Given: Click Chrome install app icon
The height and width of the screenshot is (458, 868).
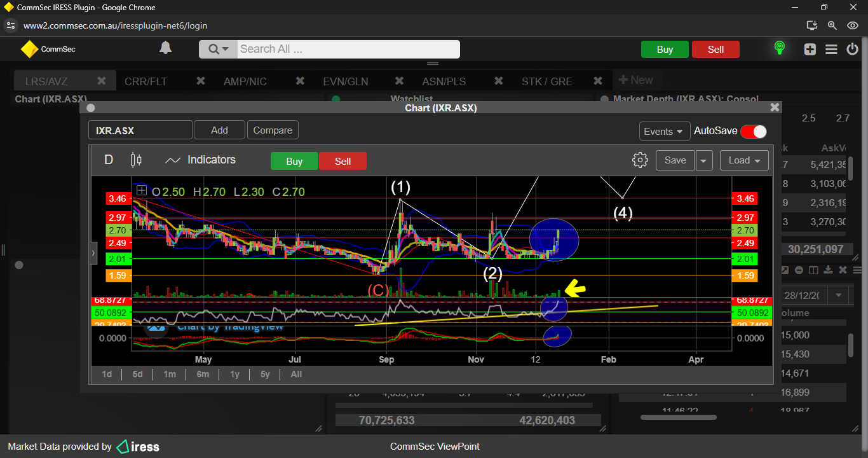Looking at the screenshot, I should click(811, 25).
